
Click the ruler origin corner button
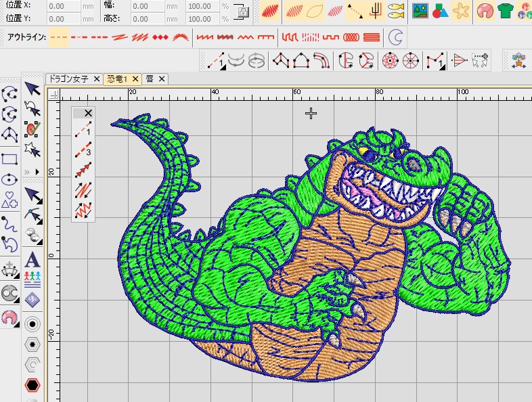tap(53, 95)
